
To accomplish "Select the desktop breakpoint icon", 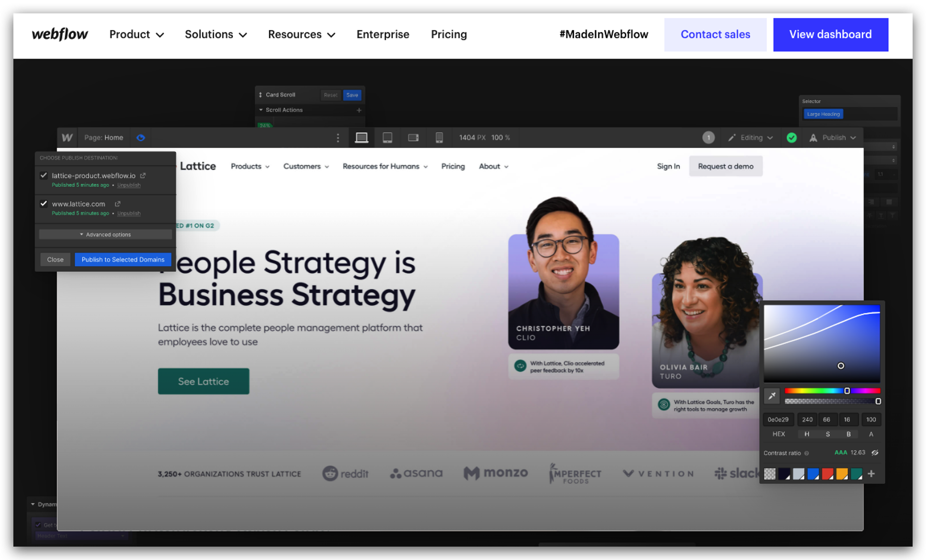I will click(361, 137).
